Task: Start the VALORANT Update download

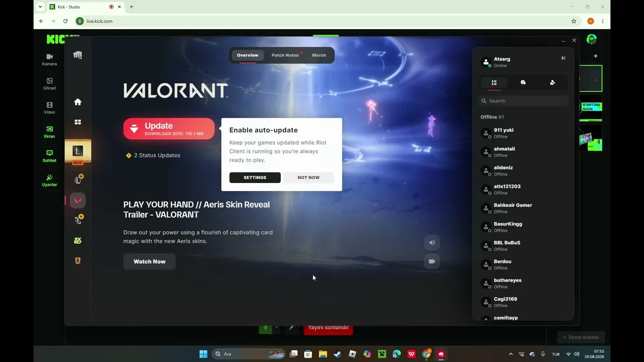Action: coord(169,129)
